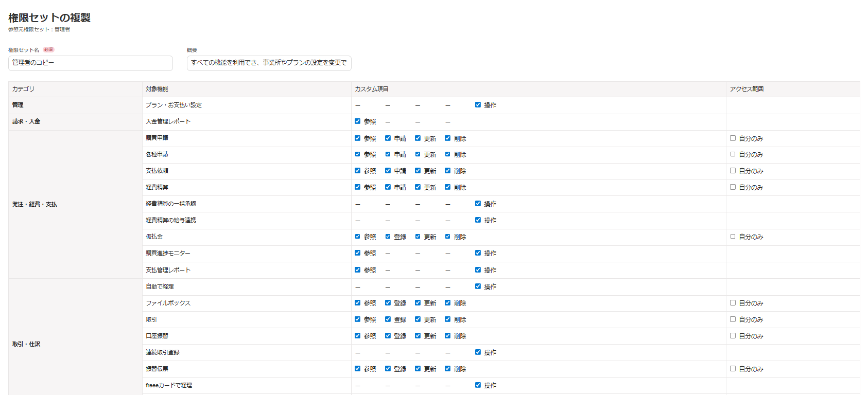Enable 自分のみ for 振替伝票

coord(733,369)
